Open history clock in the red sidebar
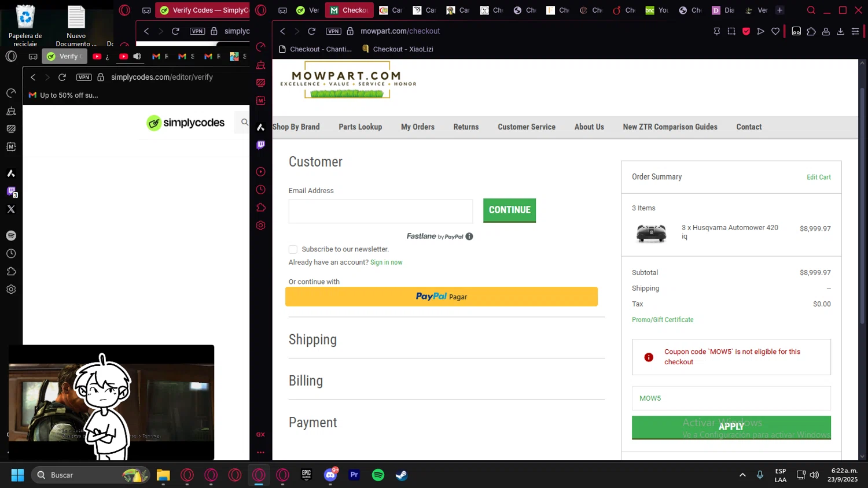 click(x=260, y=190)
